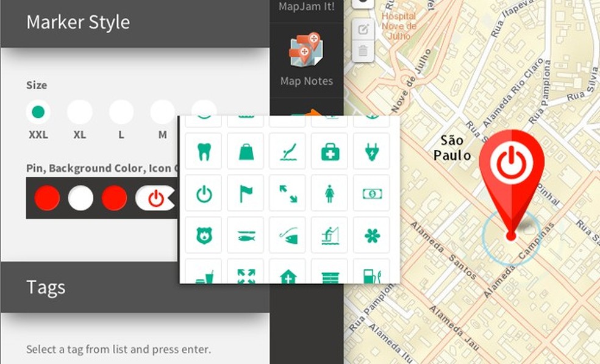Pick the flag icon

click(246, 193)
